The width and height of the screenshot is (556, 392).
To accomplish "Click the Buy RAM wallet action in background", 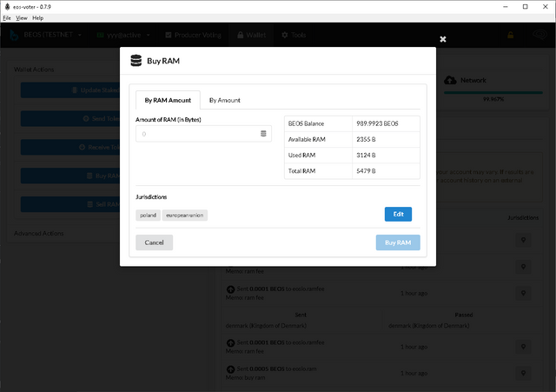I will tap(70, 176).
